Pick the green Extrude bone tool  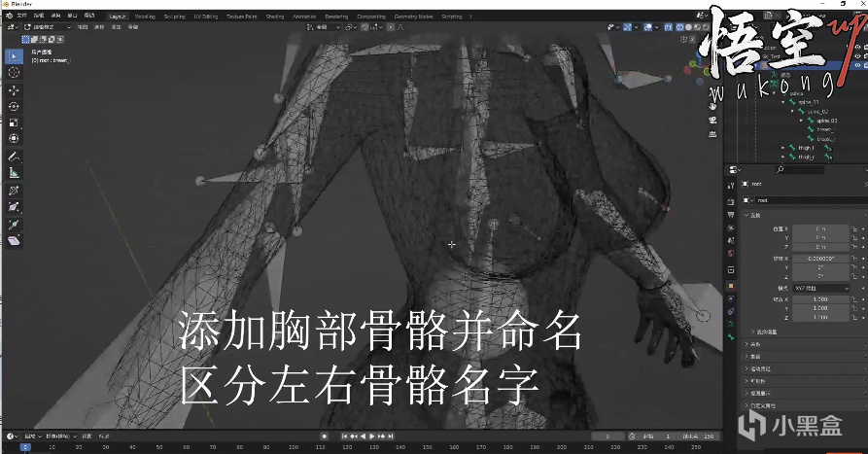[x=14, y=225]
